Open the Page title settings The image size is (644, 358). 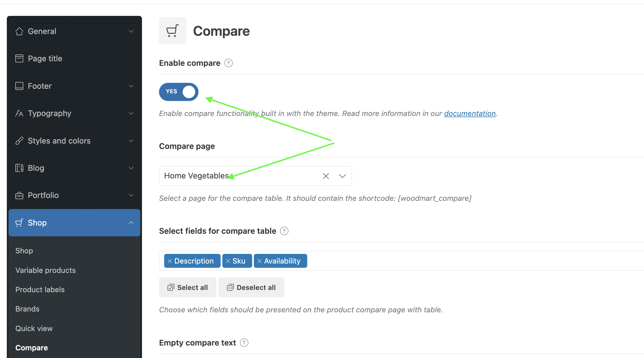[x=74, y=58]
